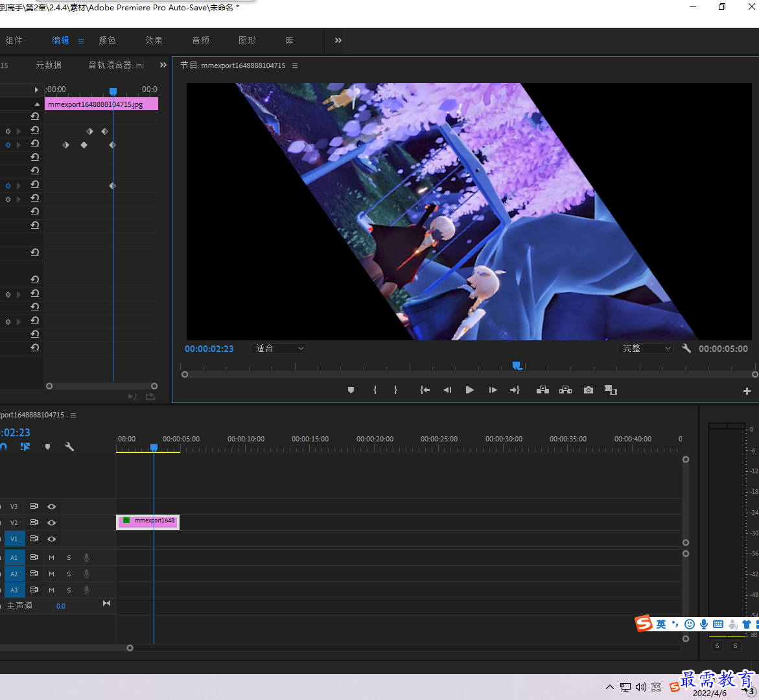Image resolution: width=759 pixels, height=700 pixels.
Task: Open Windows volume tray icon
Action: (x=641, y=687)
